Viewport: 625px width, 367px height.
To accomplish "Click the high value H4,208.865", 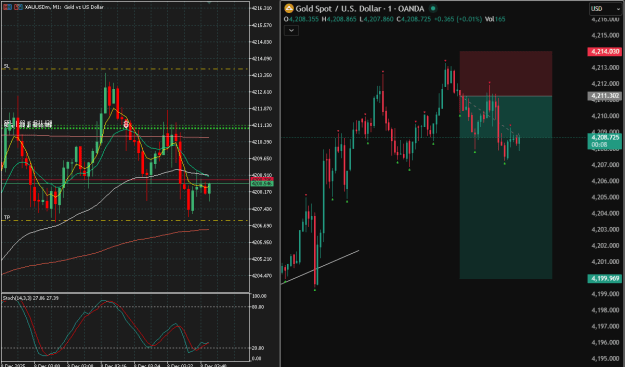I will click(x=339, y=19).
